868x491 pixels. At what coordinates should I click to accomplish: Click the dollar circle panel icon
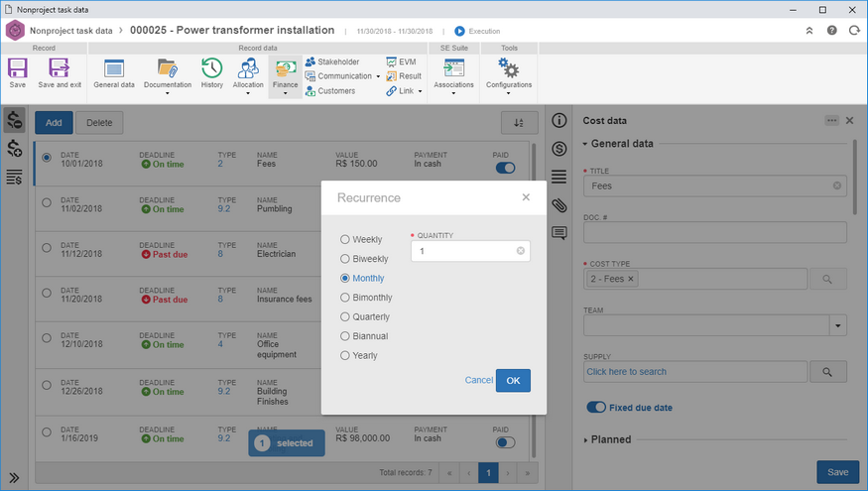(x=559, y=149)
